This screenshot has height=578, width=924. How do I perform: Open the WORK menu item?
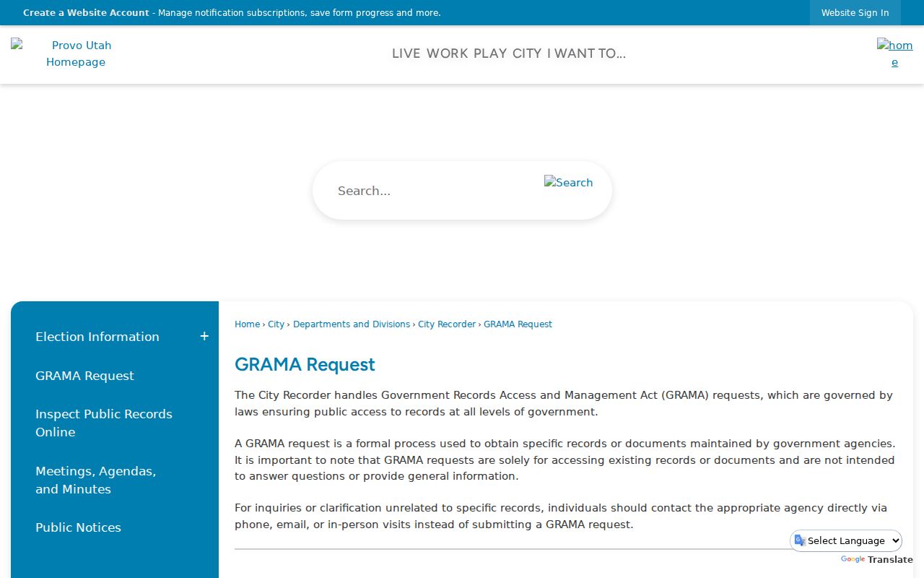point(448,53)
